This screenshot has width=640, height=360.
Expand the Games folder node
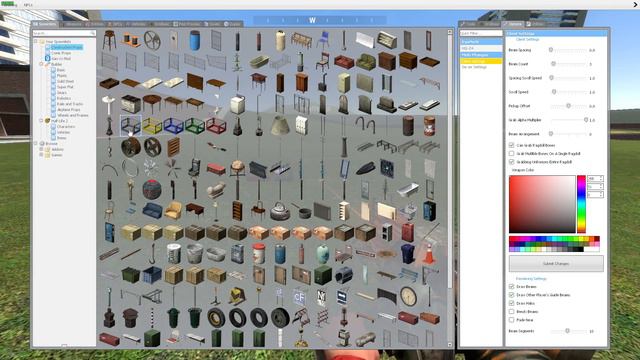pos(41,155)
